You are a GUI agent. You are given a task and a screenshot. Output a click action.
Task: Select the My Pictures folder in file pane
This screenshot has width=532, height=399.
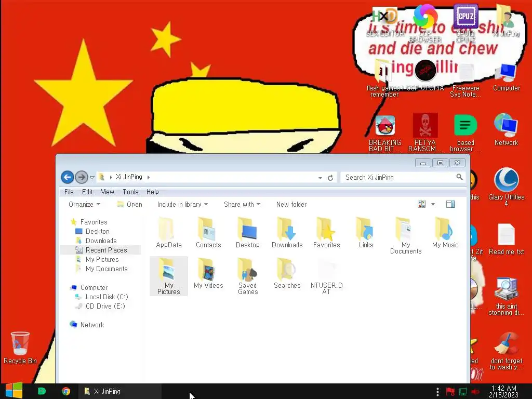169,276
